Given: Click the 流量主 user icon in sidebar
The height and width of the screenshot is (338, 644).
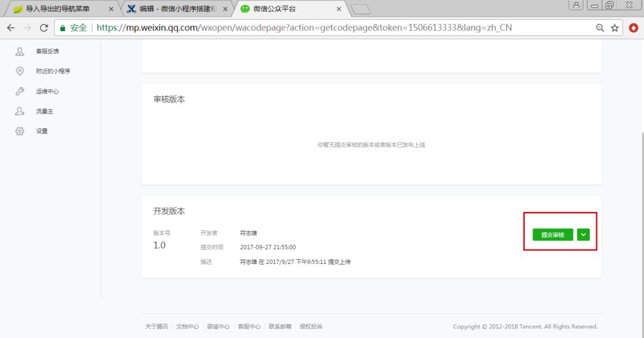Looking at the screenshot, I should click(x=20, y=111).
